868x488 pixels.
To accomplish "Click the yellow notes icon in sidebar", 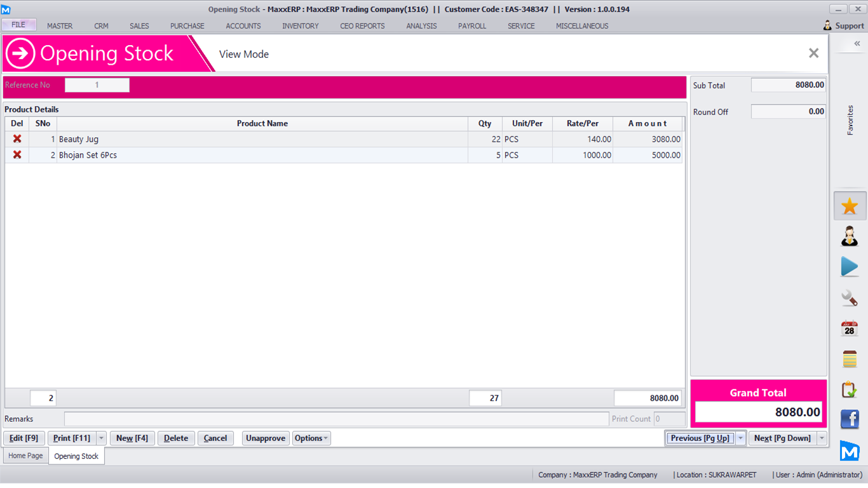I will tap(850, 359).
